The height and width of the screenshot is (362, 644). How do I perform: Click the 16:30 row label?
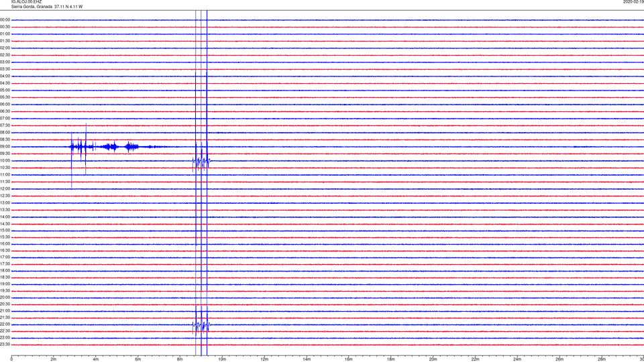pyautogui.click(x=5, y=250)
